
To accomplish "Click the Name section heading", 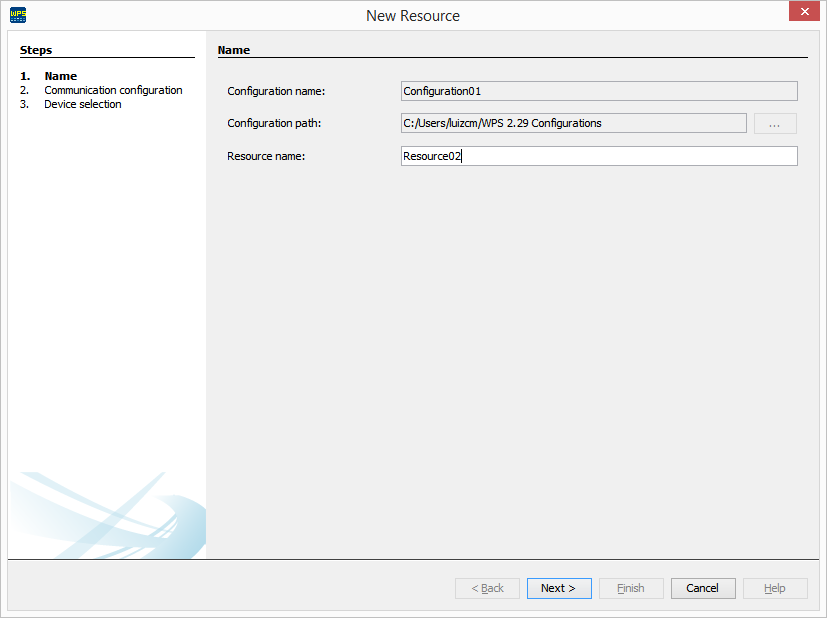I will (x=235, y=49).
